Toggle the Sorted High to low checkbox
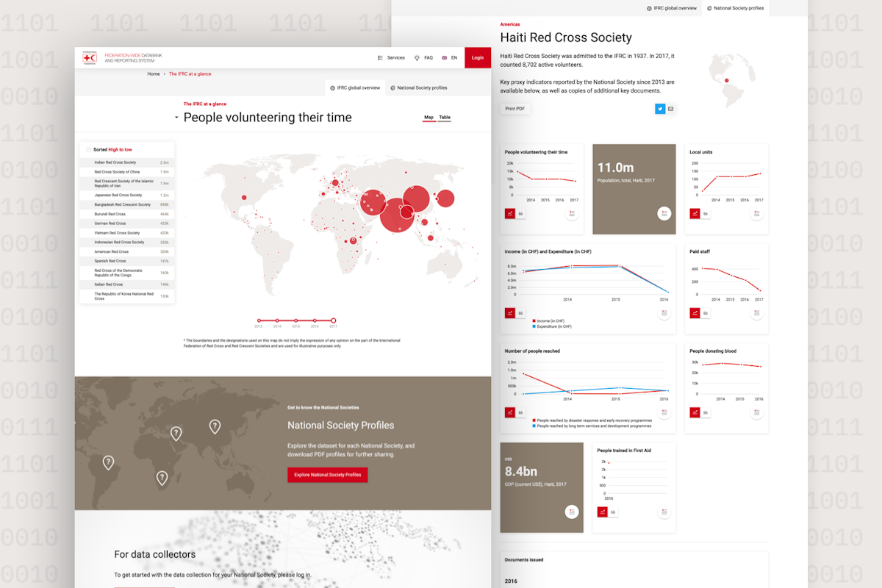This screenshot has height=588, width=882. pos(89,149)
